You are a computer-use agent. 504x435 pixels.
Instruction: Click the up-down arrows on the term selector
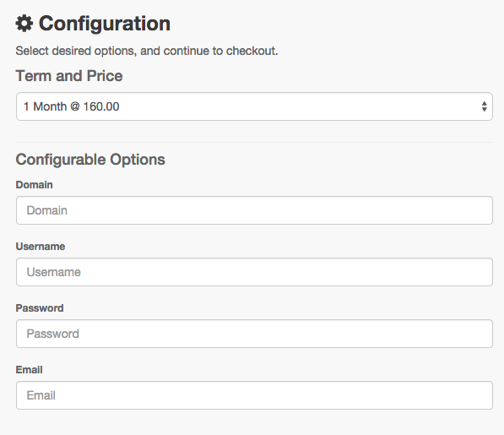click(484, 106)
